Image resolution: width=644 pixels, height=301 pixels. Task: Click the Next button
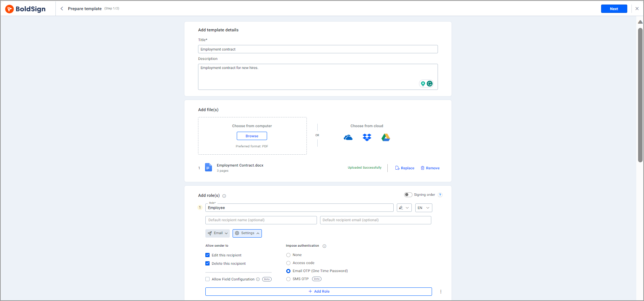(614, 9)
